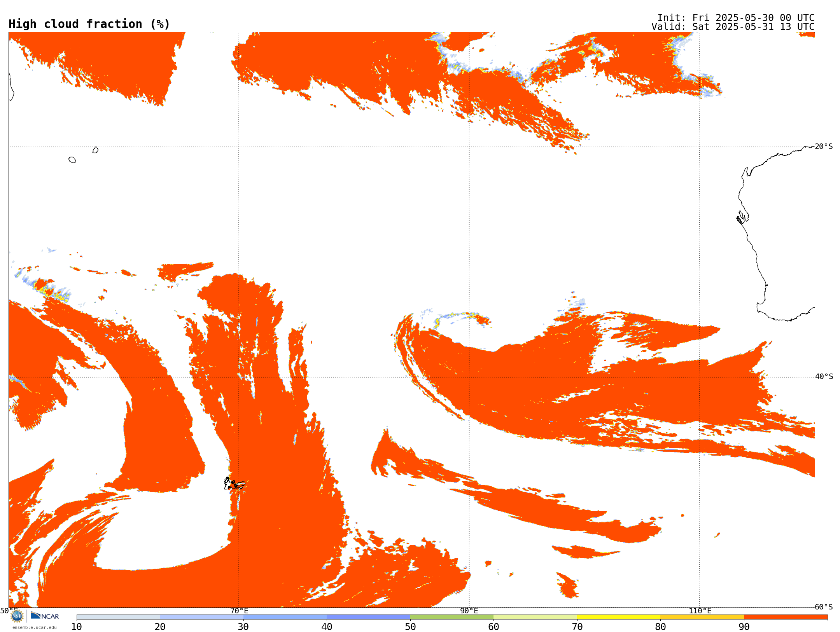Click the 90°E longitude label
840x632 pixels.
click(469, 611)
